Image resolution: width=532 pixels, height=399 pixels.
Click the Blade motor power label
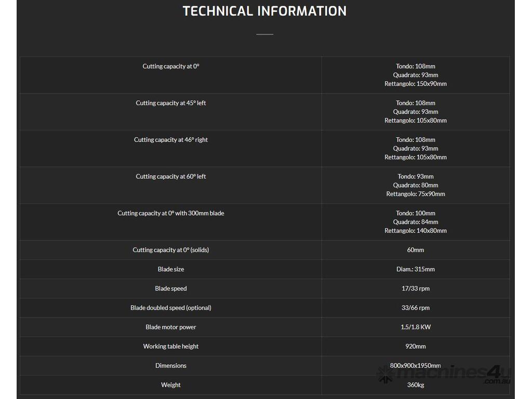point(171,327)
